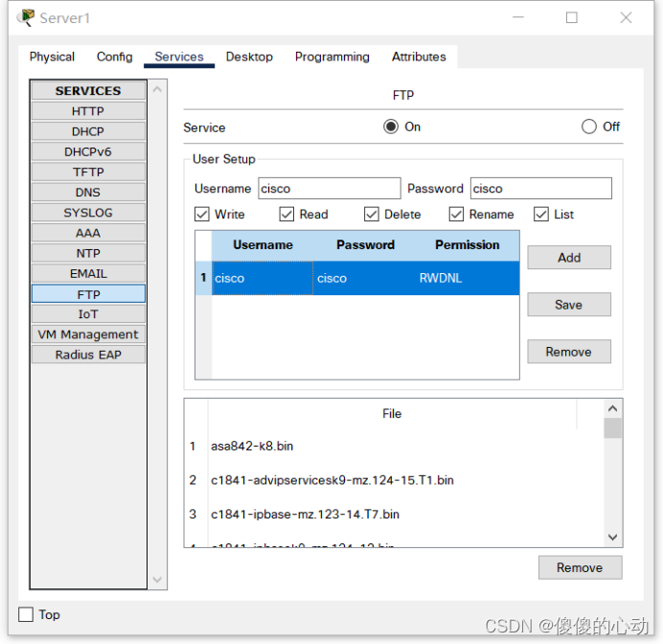This screenshot has width=663, height=644.
Task: Click file list scroll down arrow
Action: pyautogui.click(x=612, y=537)
